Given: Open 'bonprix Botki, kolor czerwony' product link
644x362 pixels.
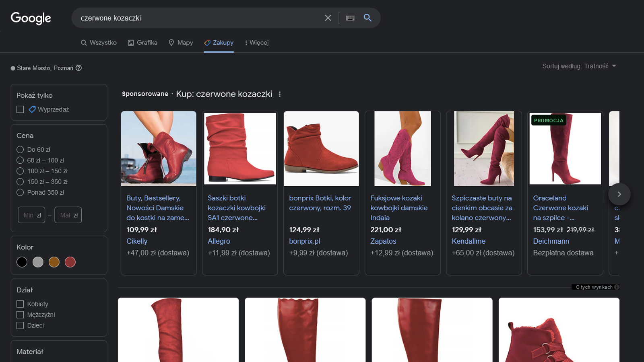Looking at the screenshot, I should 320,203.
